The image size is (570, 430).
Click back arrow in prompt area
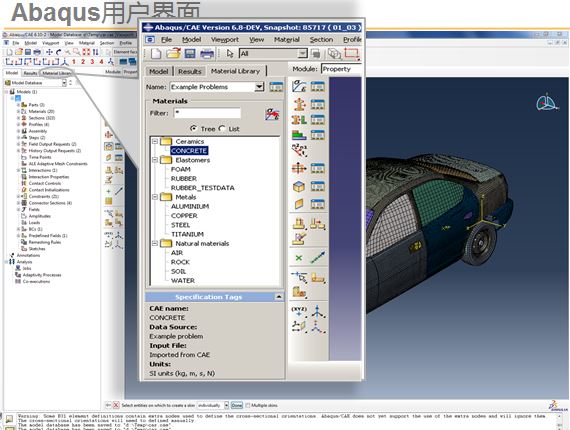pyautogui.click(x=108, y=405)
